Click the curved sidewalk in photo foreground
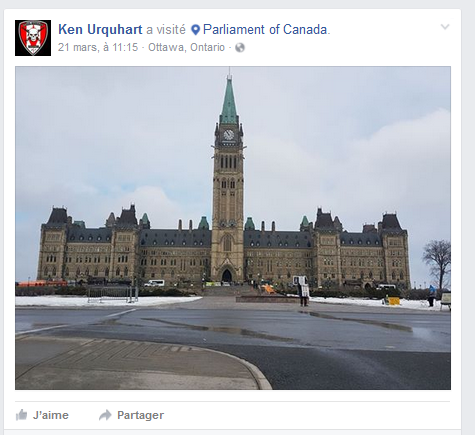The height and width of the screenshot is (435, 475). (140, 365)
